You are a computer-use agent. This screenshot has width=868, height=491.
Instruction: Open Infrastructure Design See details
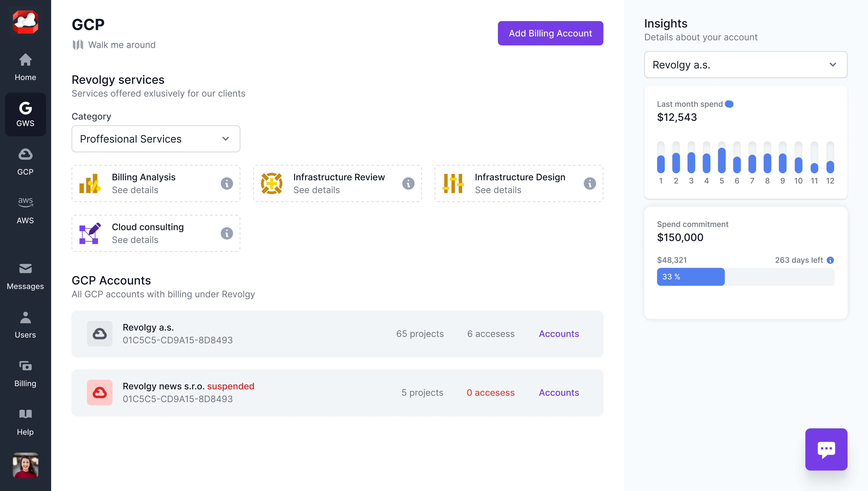(498, 190)
